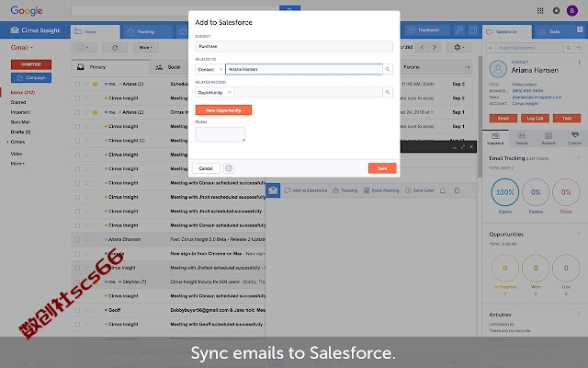Cancel the Add to Salesforce dialog
The width and height of the screenshot is (588, 368).
coord(206,168)
